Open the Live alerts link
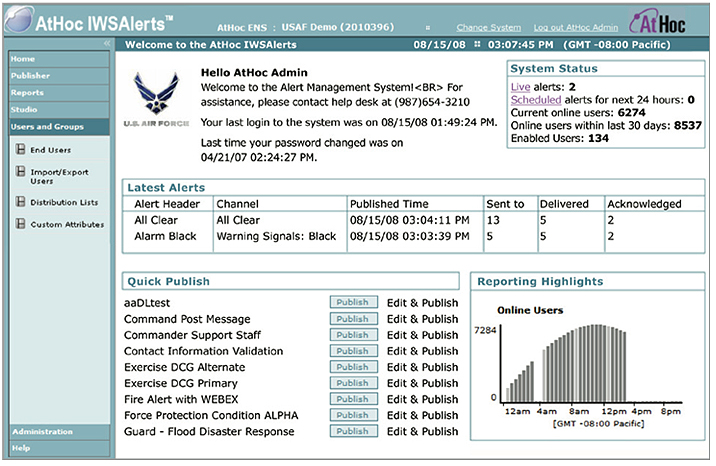Image resolution: width=716 pixels, height=466 pixels. tap(518, 87)
